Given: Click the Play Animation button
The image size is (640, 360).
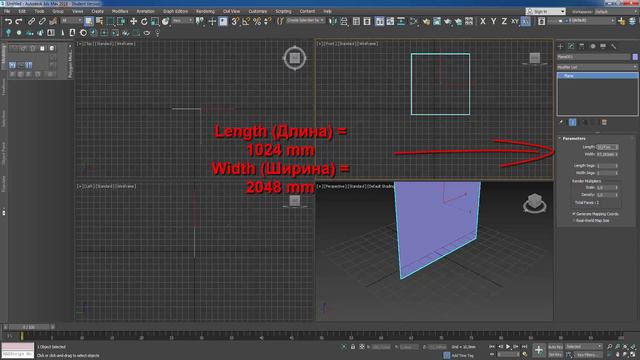Looking at the screenshot, I should click(x=508, y=347).
